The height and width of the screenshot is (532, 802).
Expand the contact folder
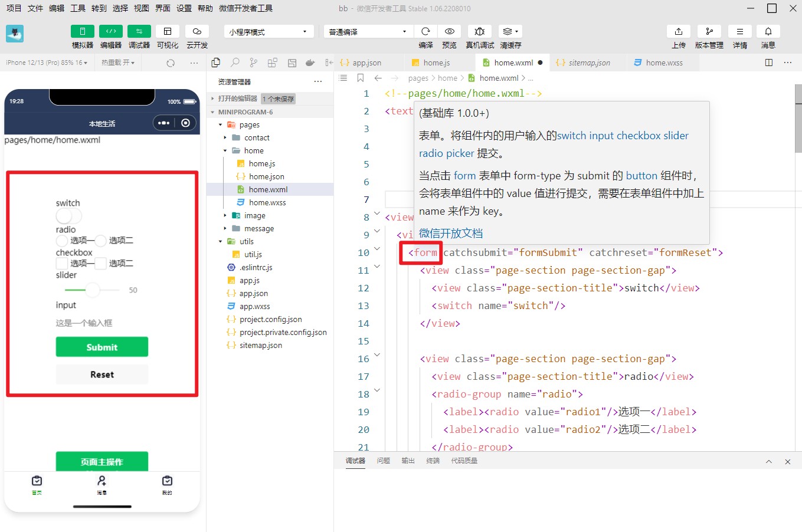[x=225, y=137]
